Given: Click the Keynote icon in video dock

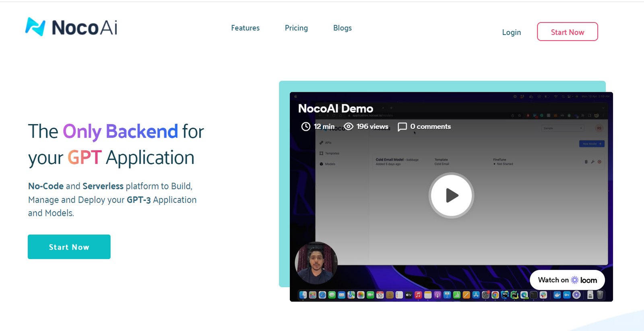Looking at the screenshot, I should coord(447,295).
